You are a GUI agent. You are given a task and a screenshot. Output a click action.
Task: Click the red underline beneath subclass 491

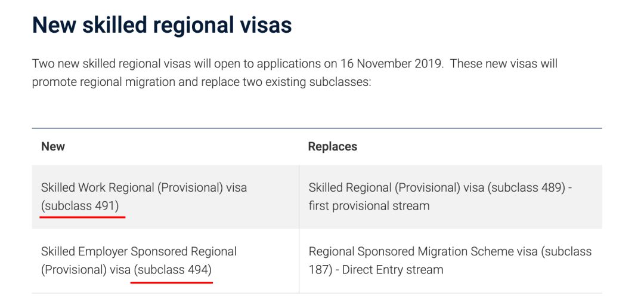pos(82,217)
